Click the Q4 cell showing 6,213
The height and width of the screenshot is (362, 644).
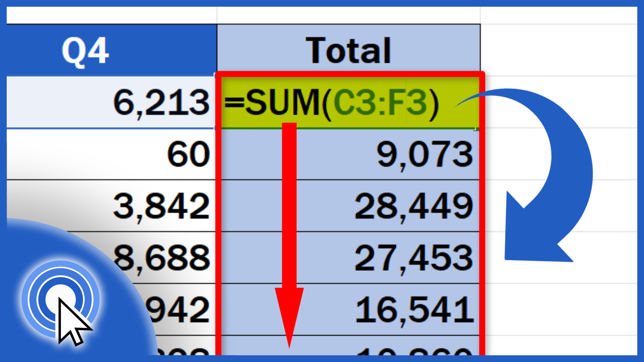pyautogui.click(x=112, y=102)
